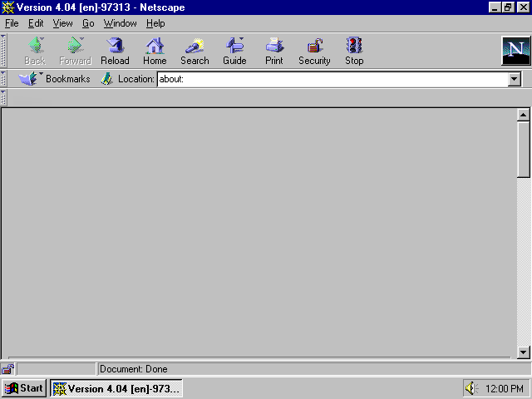Click the vertical scrollbar up arrow
Image resolution: width=532 pixels, height=399 pixels.
(523, 115)
